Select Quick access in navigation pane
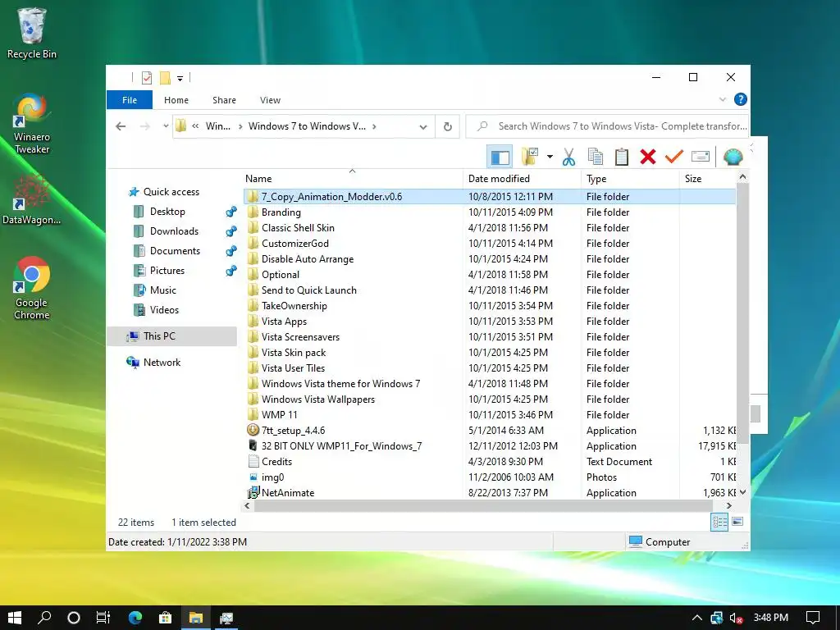The image size is (840, 630). click(x=171, y=192)
